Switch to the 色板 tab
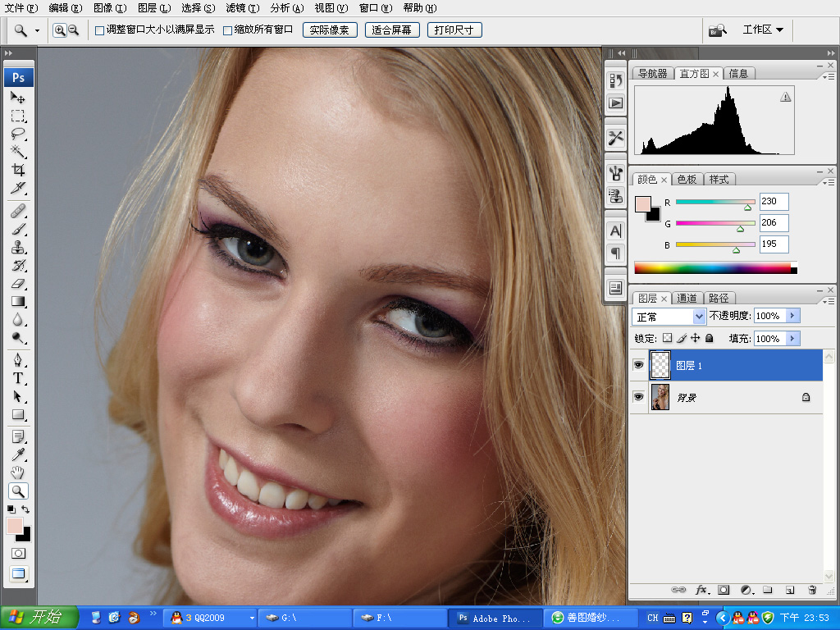840x630 pixels. (687, 180)
